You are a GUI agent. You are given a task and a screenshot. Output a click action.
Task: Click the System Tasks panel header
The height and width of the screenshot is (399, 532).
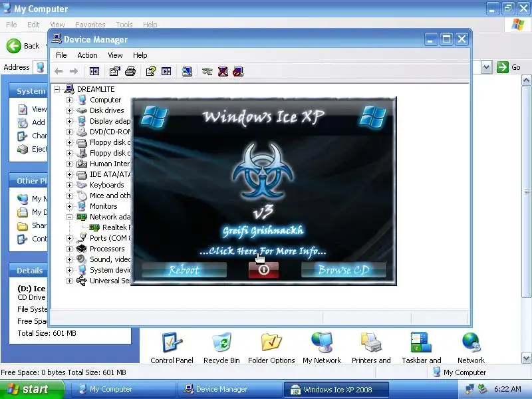coord(29,91)
